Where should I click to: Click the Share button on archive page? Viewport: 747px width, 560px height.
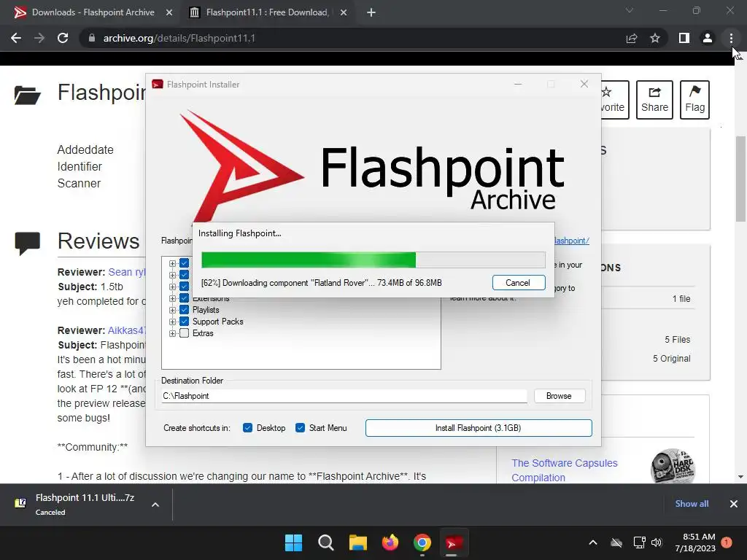(654, 99)
